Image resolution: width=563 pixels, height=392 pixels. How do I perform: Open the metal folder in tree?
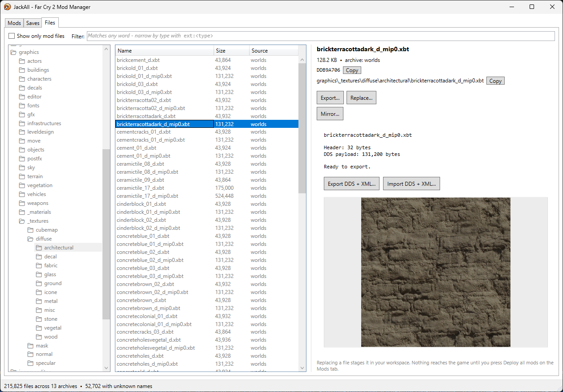[x=51, y=301]
